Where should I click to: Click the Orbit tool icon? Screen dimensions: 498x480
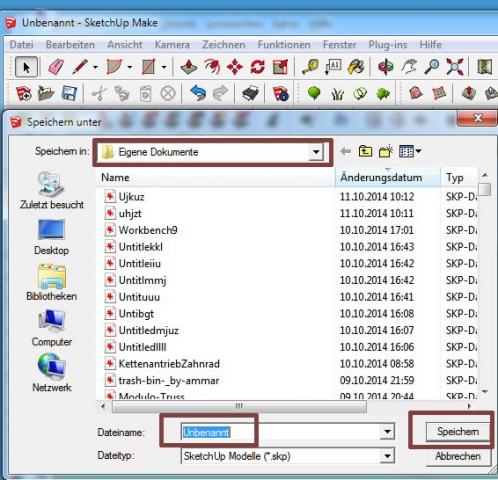(x=385, y=67)
